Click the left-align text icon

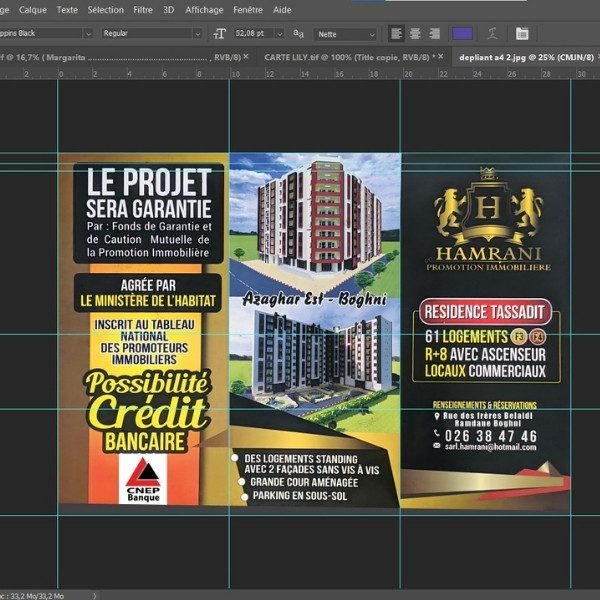[397, 33]
